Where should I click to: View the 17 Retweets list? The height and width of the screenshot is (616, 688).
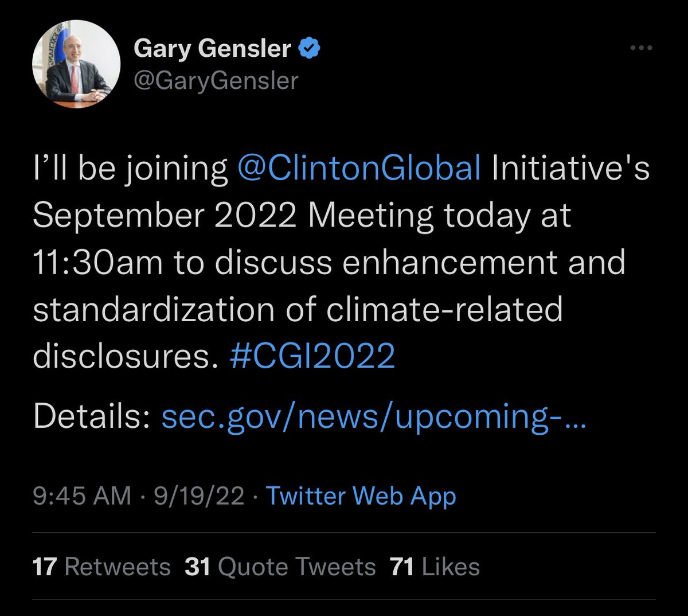pos(102,567)
